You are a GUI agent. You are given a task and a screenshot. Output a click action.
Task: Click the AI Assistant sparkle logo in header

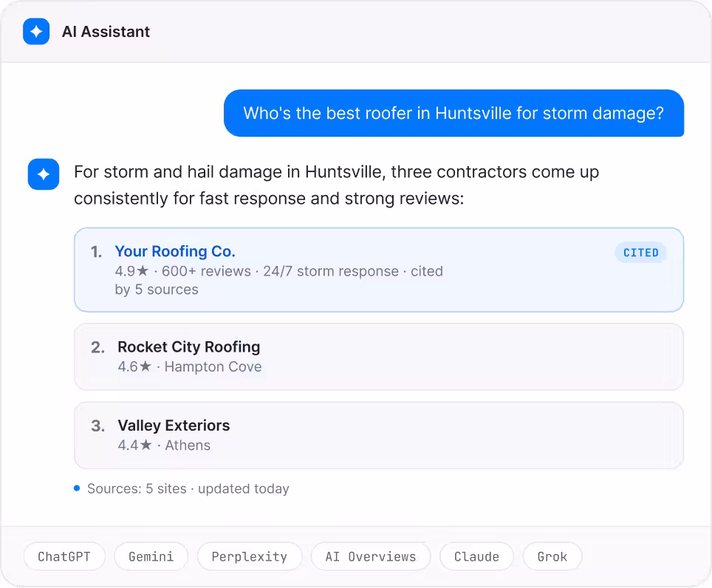click(36, 31)
